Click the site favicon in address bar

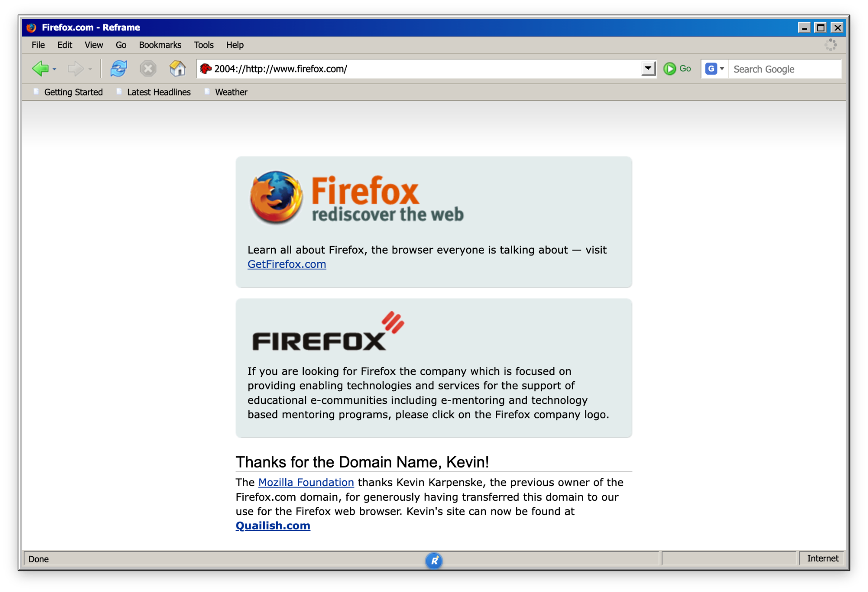tap(206, 69)
